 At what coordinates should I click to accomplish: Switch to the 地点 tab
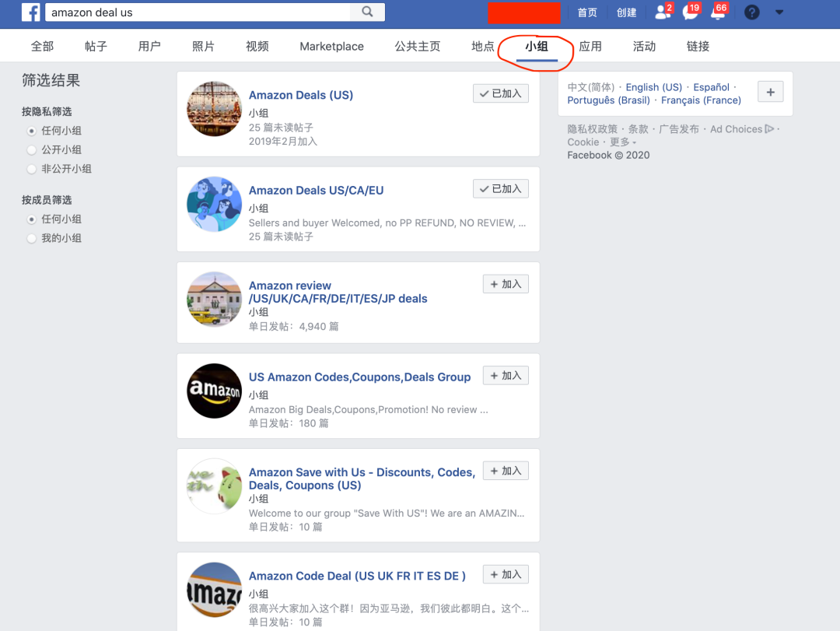tap(483, 46)
